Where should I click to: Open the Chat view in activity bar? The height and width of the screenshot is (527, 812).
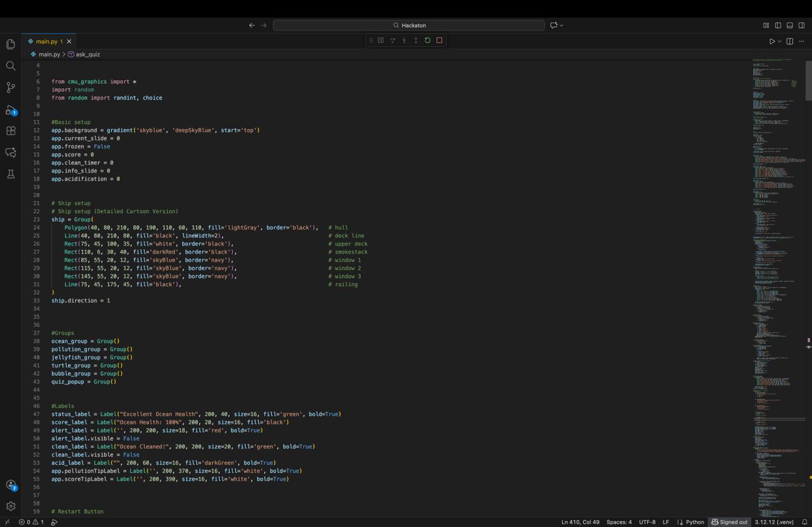tap(11, 152)
